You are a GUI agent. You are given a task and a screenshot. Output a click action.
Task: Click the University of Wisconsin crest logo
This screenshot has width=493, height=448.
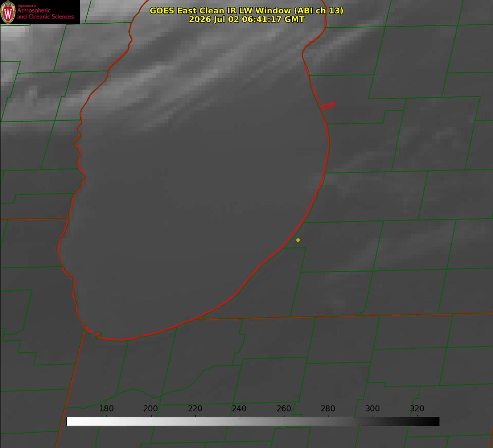pyautogui.click(x=8, y=12)
